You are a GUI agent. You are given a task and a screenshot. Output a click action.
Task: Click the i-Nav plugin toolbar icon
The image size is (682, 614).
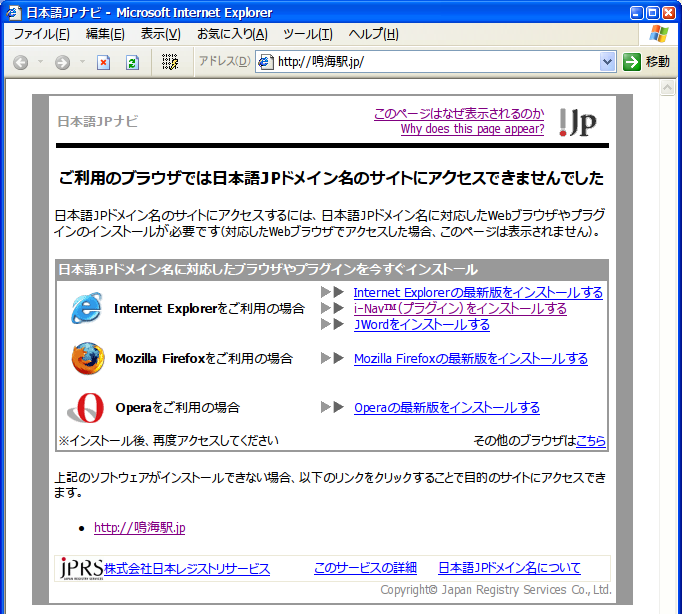coord(170,62)
